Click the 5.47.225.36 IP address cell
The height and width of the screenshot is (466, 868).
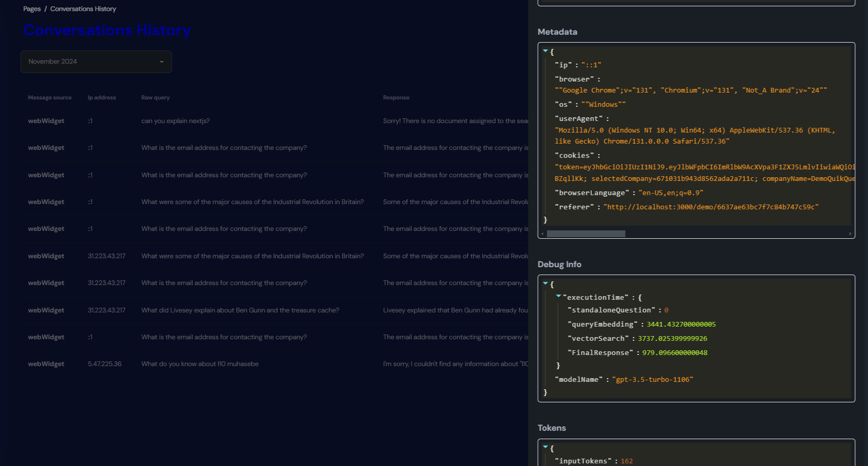coord(104,364)
